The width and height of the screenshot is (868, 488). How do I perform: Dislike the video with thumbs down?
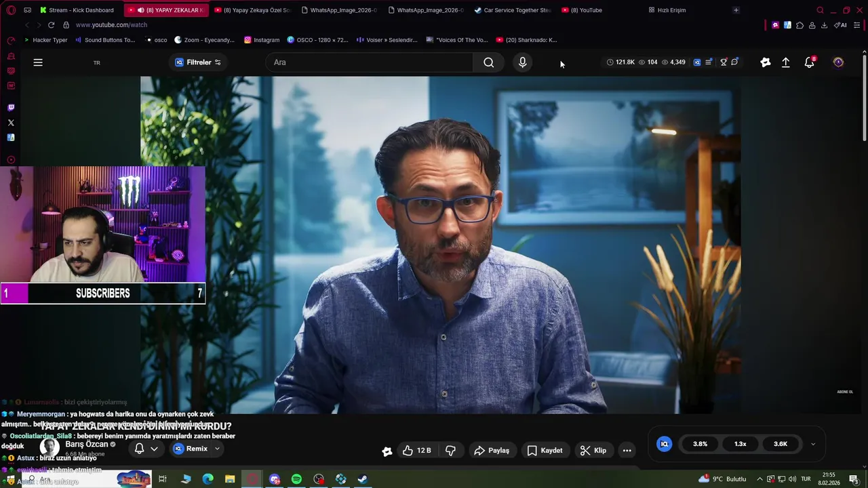[x=450, y=450]
